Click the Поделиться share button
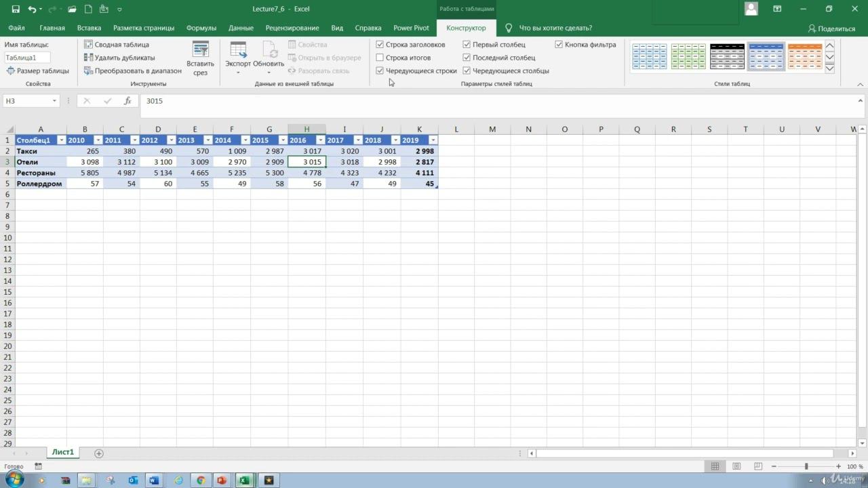The width and height of the screenshot is (868, 488). (831, 28)
